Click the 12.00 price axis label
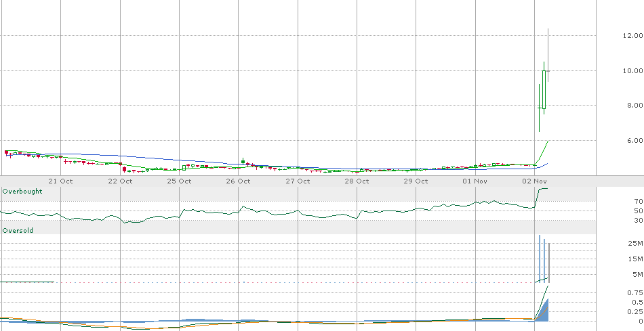644x331 pixels. tap(632, 36)
